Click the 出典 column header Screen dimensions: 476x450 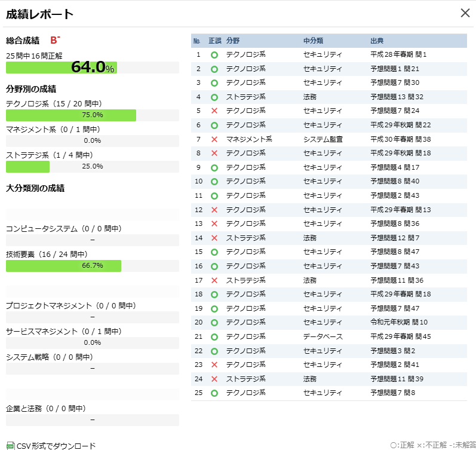click(377, 41)
